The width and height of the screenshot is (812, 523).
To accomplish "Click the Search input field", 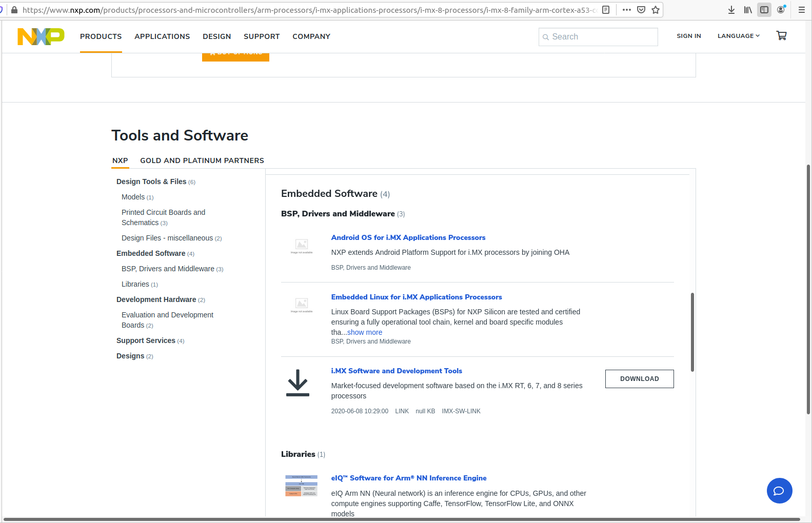I will [x=598, y=37].
